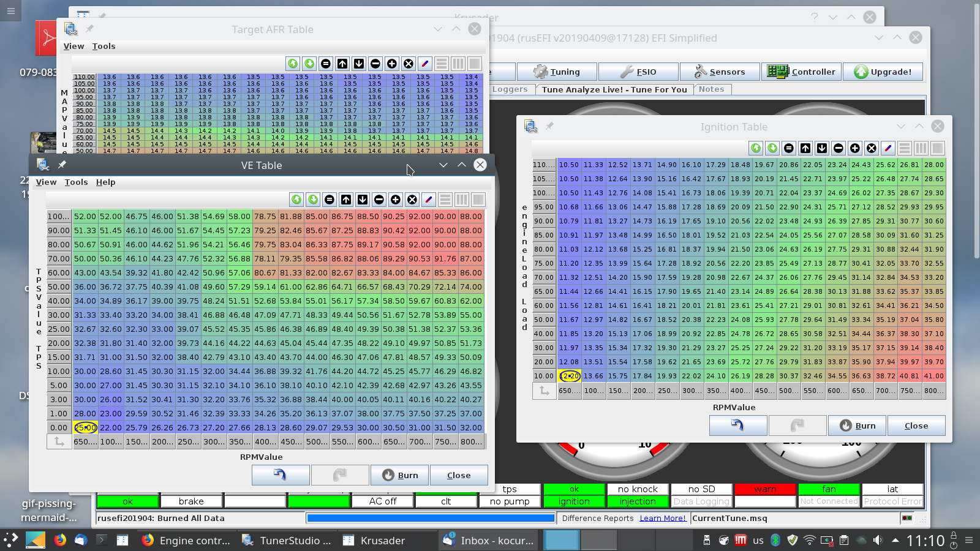Switch to TunerStudio task in taskbar
Image resolution: width=980 pixels, height=551 pixels.
287,541
